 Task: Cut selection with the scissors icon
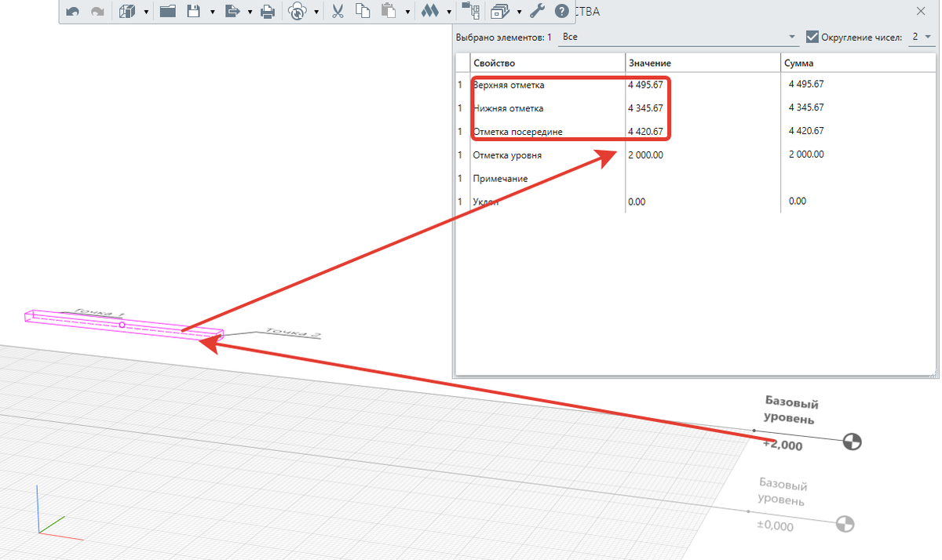[338, 12]
